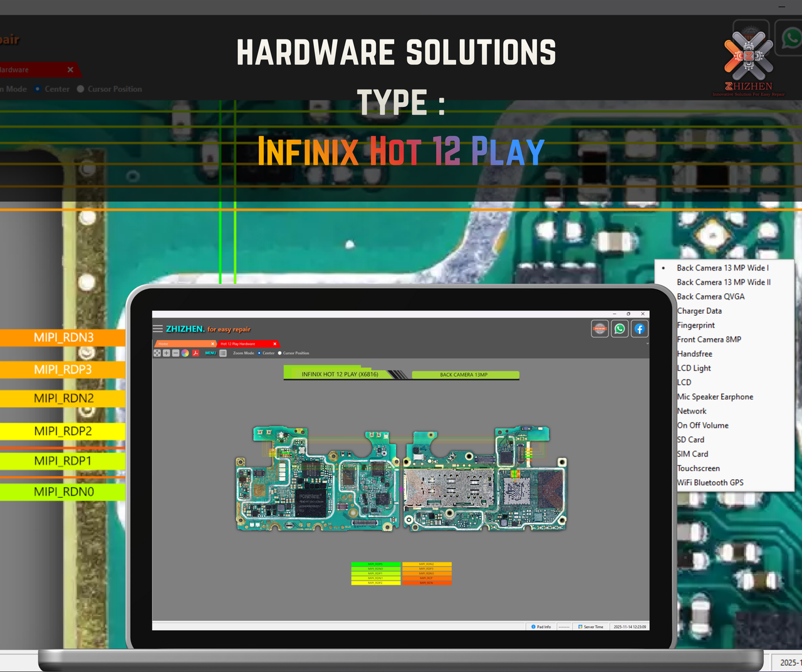Click the zoom out minus icon
The image size is (802, 672).
[175, 353]
